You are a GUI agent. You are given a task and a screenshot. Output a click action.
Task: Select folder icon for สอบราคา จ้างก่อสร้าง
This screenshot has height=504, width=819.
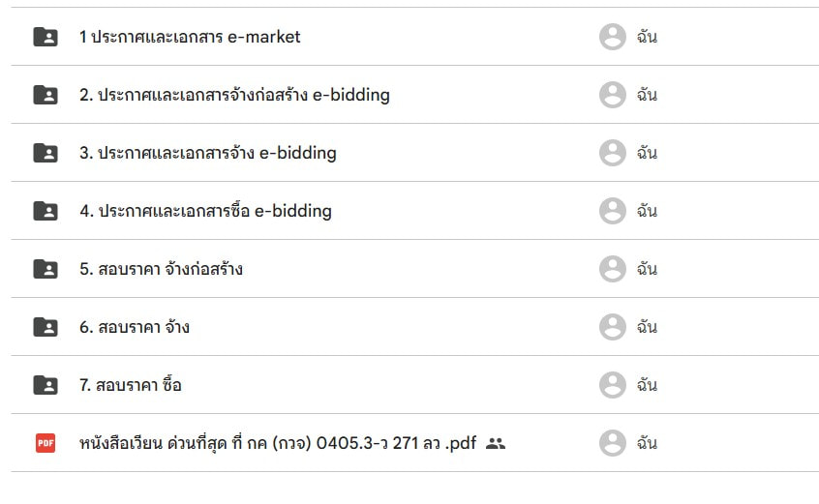[45, 269]
